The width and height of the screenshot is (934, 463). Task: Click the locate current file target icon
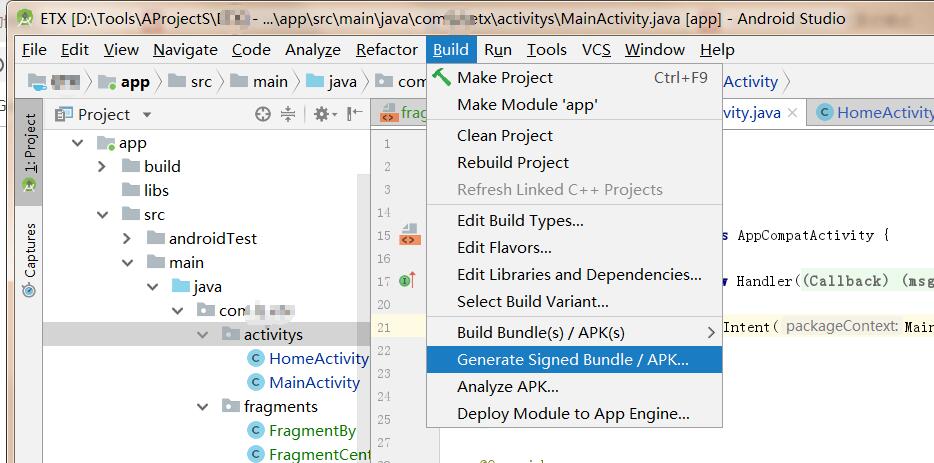(x=263, y=114)
